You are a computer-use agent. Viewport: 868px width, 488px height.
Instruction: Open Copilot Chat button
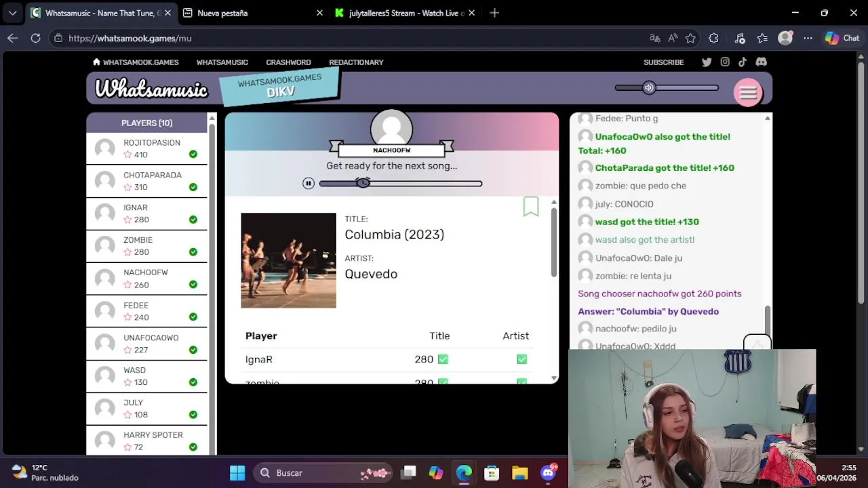click(842, 38)
